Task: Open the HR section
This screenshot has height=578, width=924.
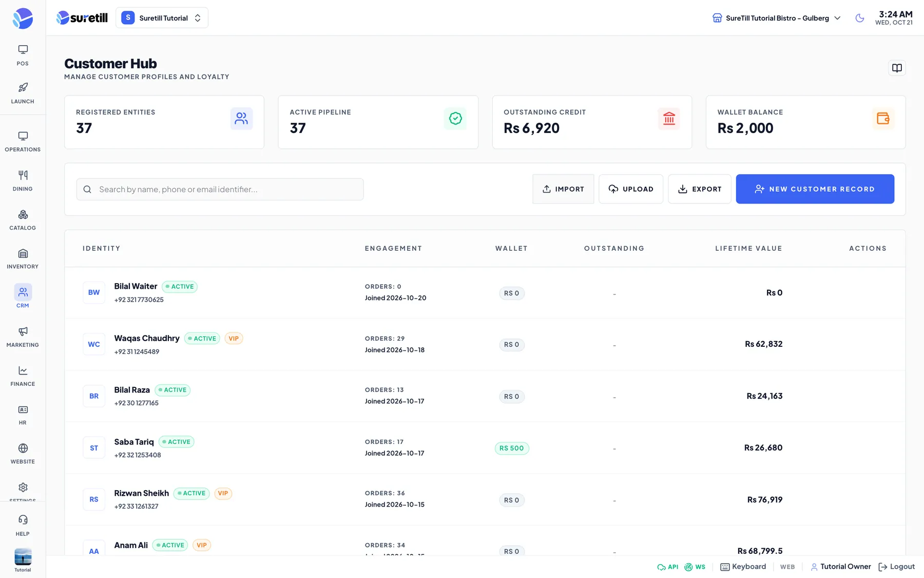Action: point(23,415)
